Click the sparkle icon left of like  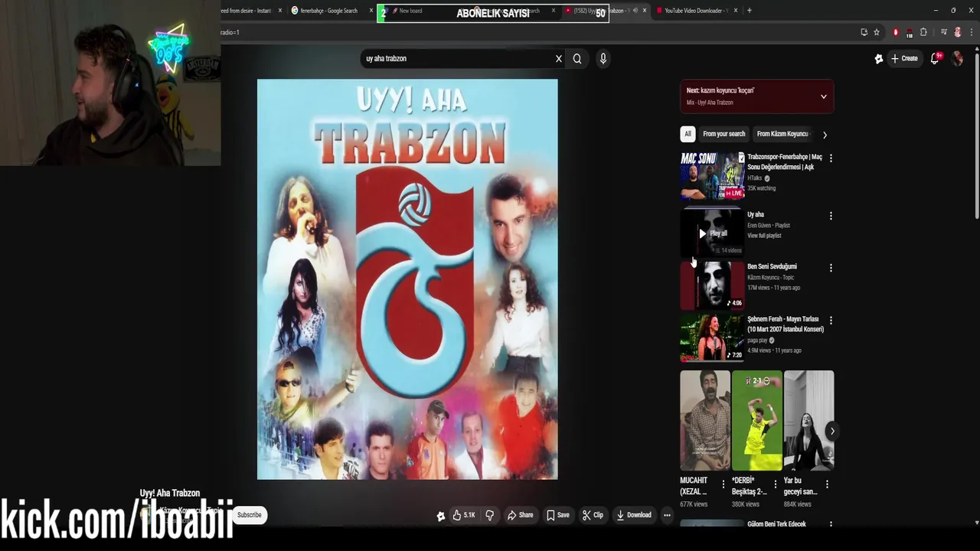(x=441, y=516)
